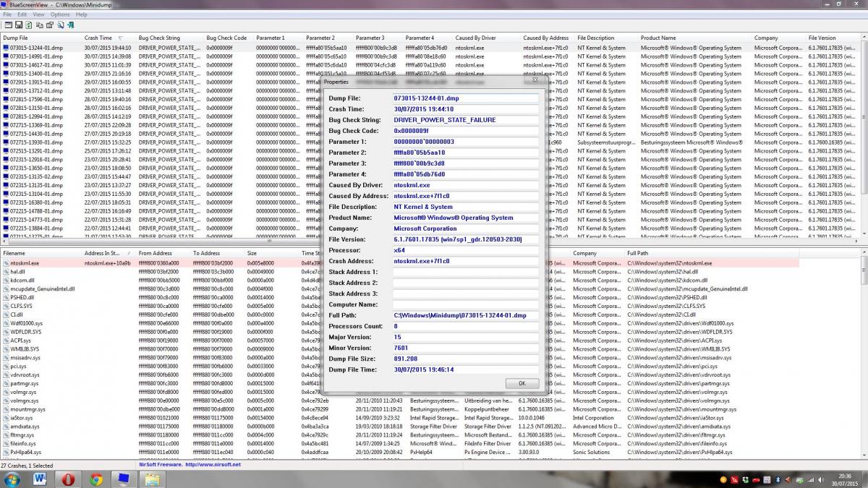Open Google Chrome from the taskbar
The height and width of the screenshot is (488, 868).
96,479
